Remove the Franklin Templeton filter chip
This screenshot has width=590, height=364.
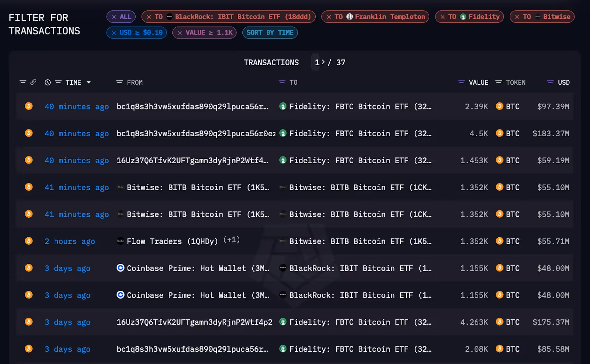(329, 17)
